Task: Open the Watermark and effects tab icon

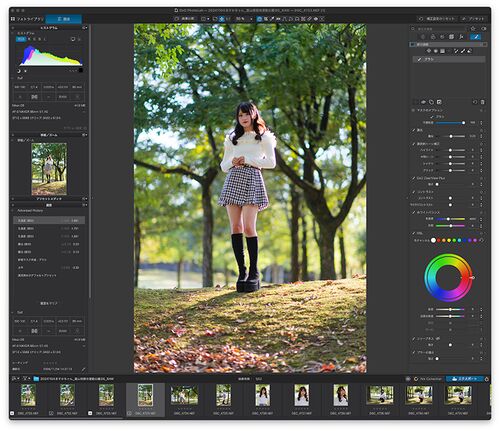Action: pyautogui.click(x=461, y=37)
